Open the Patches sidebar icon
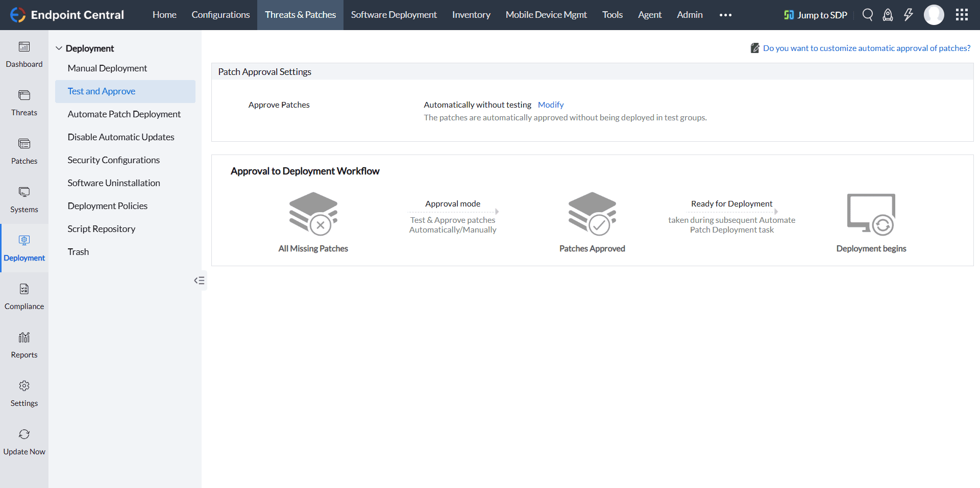 coord(24,144)
